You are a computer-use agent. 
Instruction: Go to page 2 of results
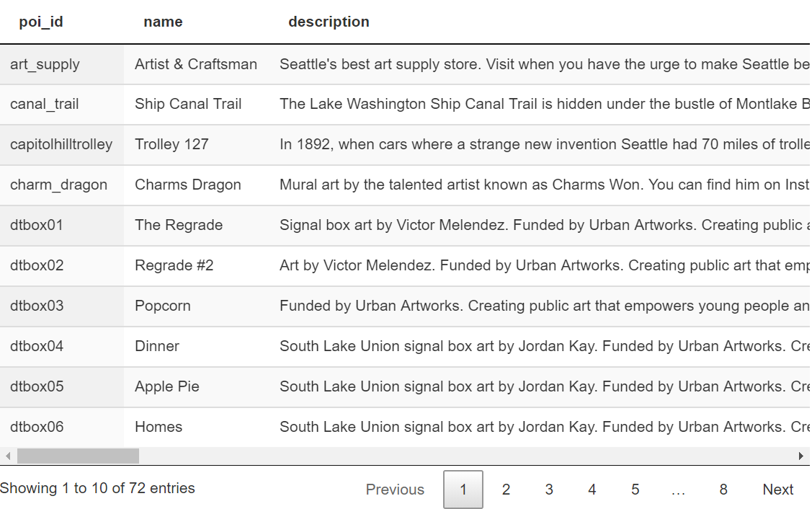coord(506,490)
